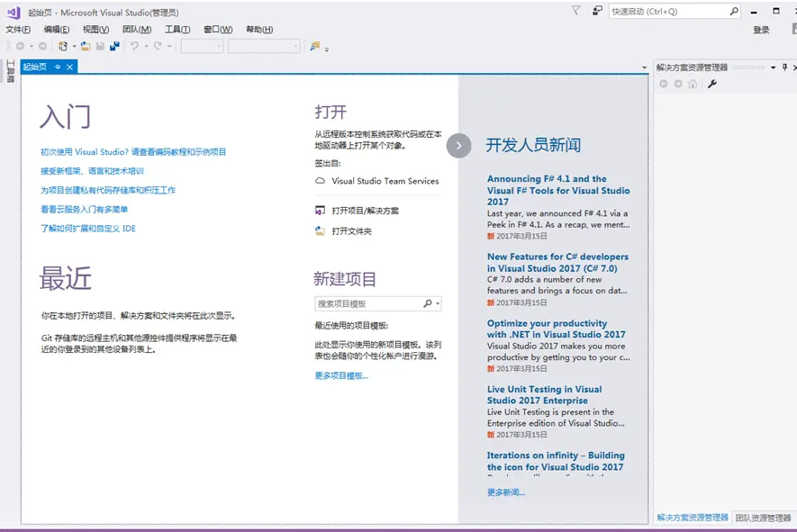Screen dimensions: 797x532
Task: Open the Solution Explorer window options dropdown
Action: (772, 67)
